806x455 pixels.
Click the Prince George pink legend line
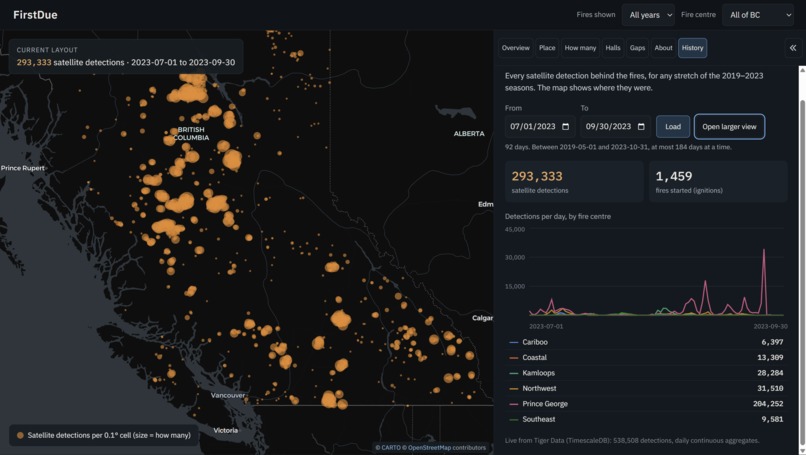pos(514,404)
